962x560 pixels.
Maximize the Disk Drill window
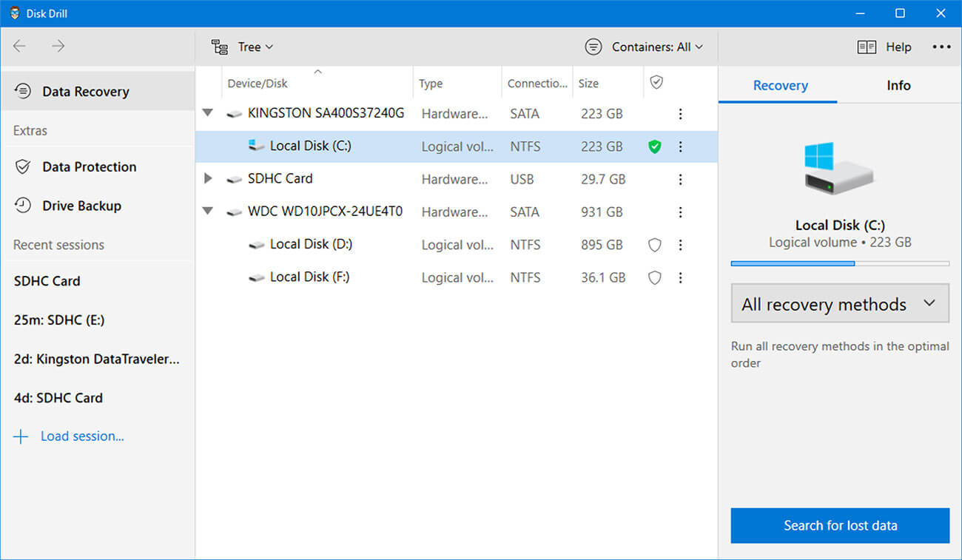pos(900,13)
